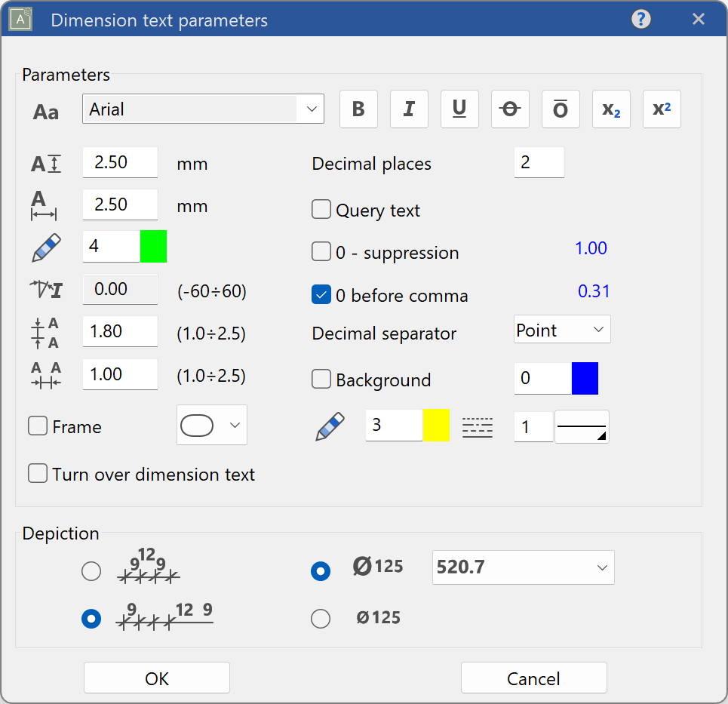Enable underline formatting
This screenshot has height=704, width=728.
click(x=459, y=109)
